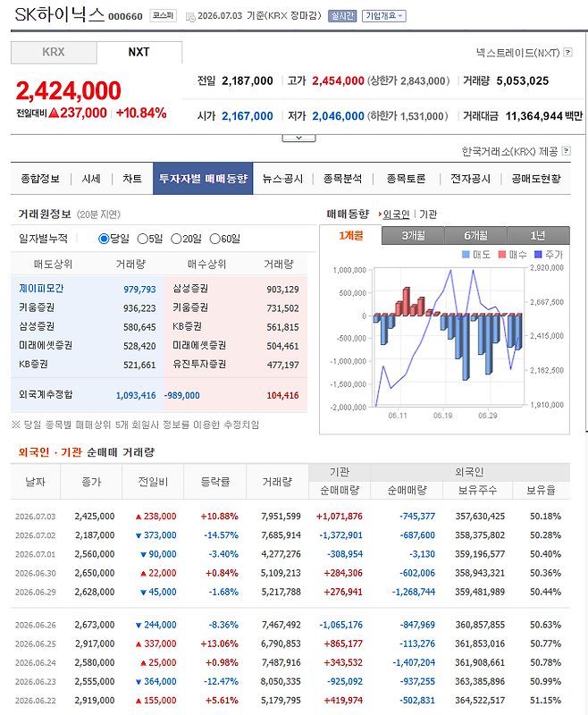The image size is (588, 715).
Task: Open the 시세 tab
Action: click(x=91, y=179)
